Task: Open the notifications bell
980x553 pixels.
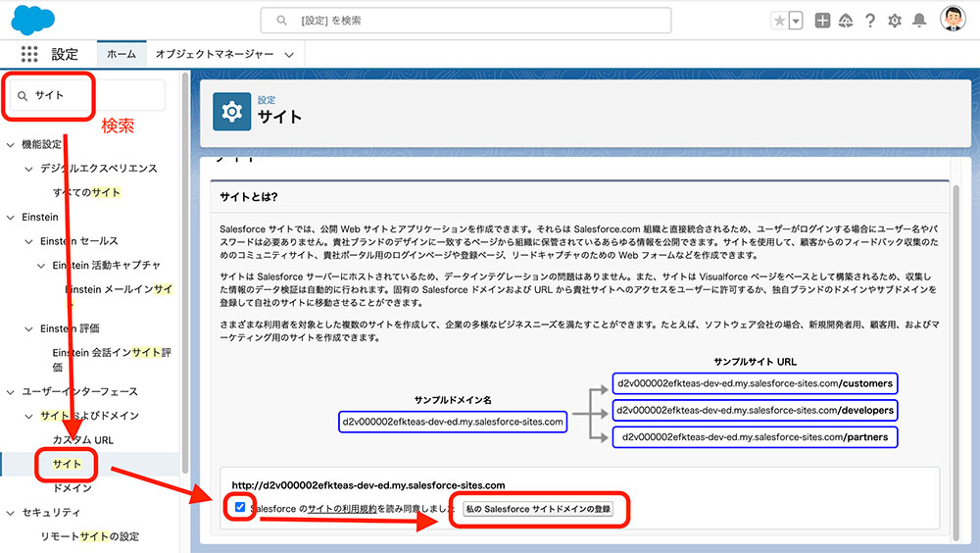Action: pyautogui.click(x=919, y=21)
